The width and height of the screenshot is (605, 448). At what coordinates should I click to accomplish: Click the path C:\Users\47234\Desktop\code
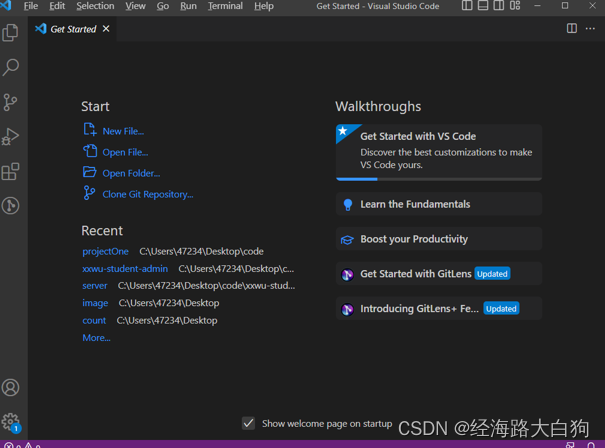[201, 251]
